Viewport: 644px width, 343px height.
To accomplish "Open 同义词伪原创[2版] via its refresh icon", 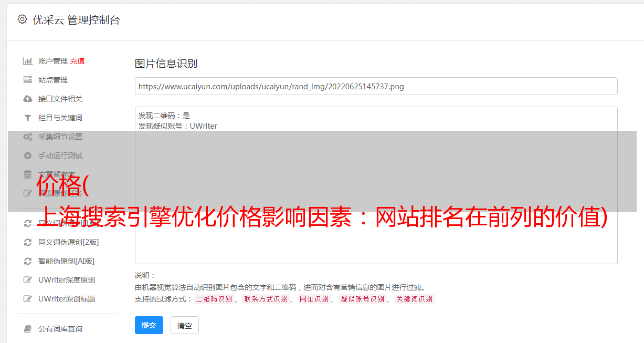I will tap(28, 242).
